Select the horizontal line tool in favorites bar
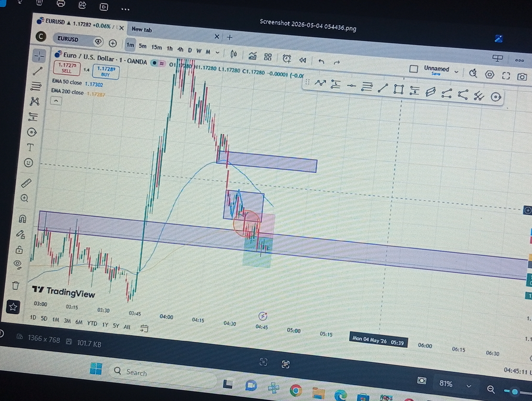This screenshot has height=401, width=532. click(351, 86)
